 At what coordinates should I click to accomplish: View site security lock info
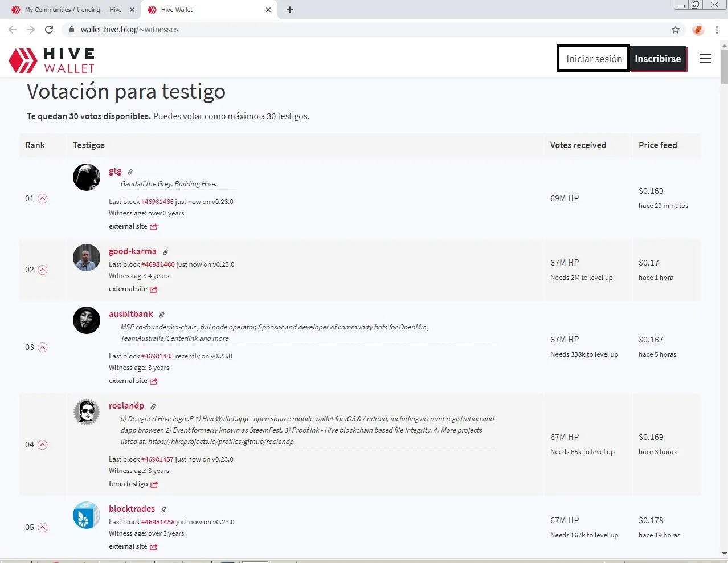tap(72, 30)
